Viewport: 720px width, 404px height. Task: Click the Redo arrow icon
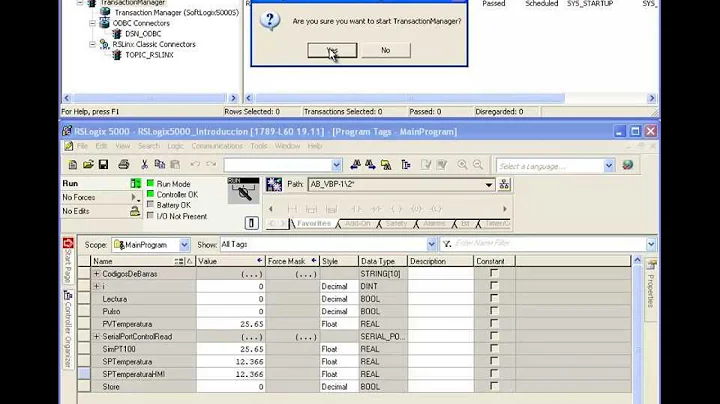click(x=211, y=164)
